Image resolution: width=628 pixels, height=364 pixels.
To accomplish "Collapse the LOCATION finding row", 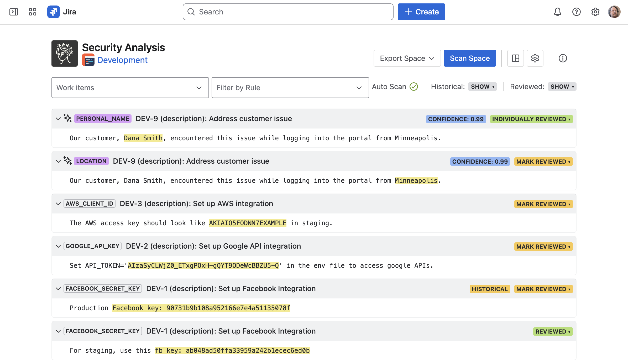I will (x=58, y=161).
